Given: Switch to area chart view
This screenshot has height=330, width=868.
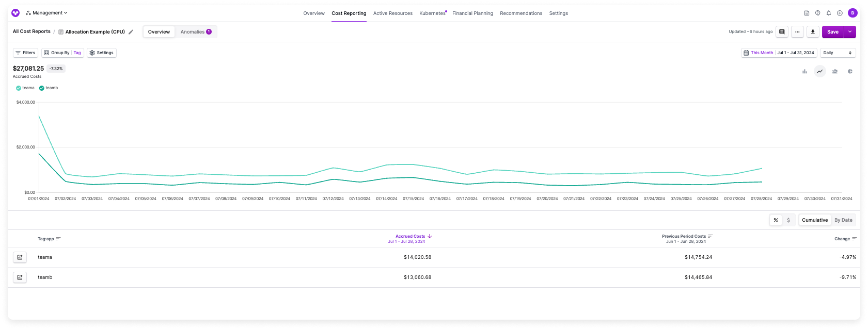Looking at the screenshot, I should click(x=835, y=71).
